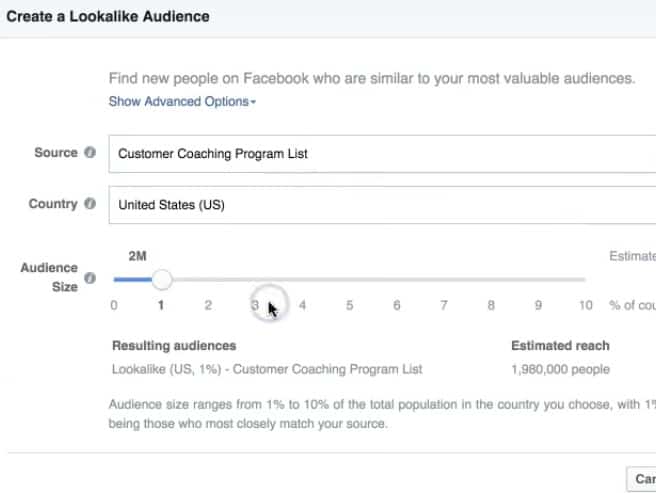Click the Audience Size info icon
Viewport: 656px width, 493px height.
pyautogui.click(x=90, y=278)
